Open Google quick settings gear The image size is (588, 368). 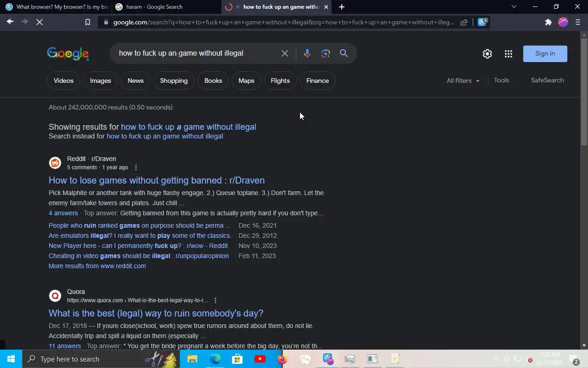[x=487, y=54]
